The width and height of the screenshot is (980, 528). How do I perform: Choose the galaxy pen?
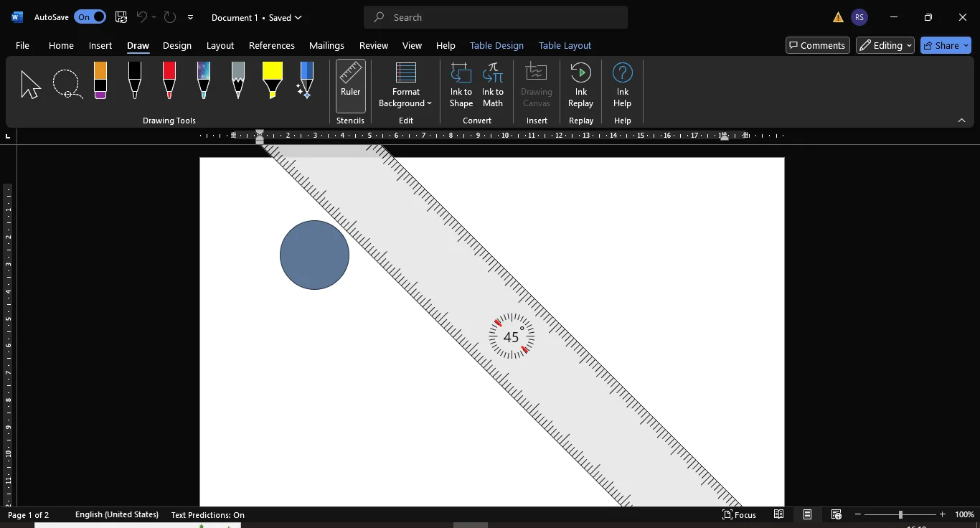pyautogui.click(x=204, y=80)
